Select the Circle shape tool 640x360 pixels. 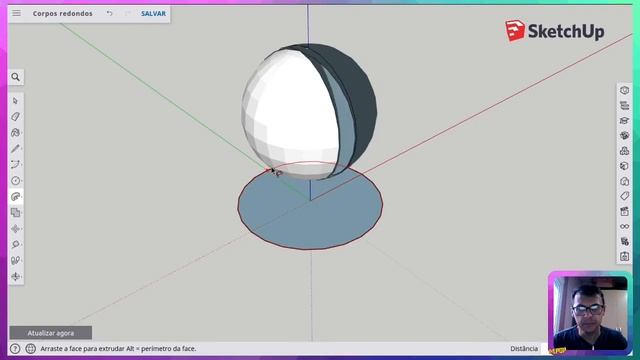[16, 180]
